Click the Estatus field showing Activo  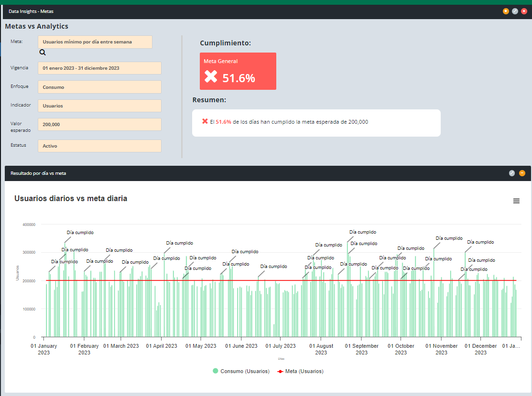click(99, 146)
